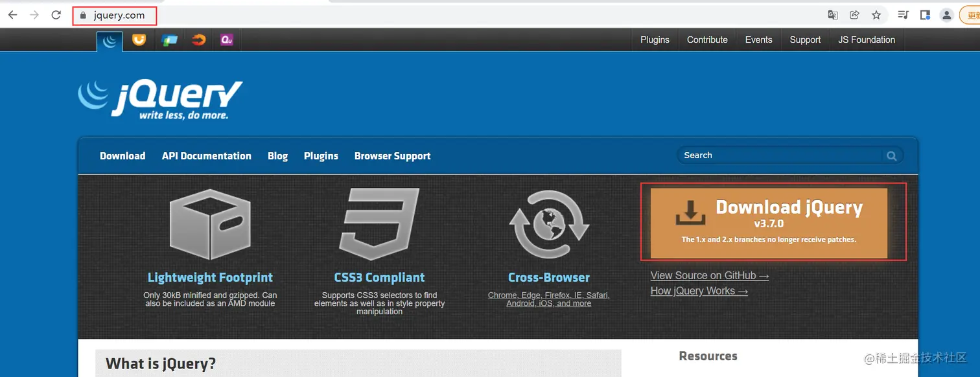Open View Source on GitHub link
Image resolution: width=980 pixels, height=377 pixels.
(710, 275)
